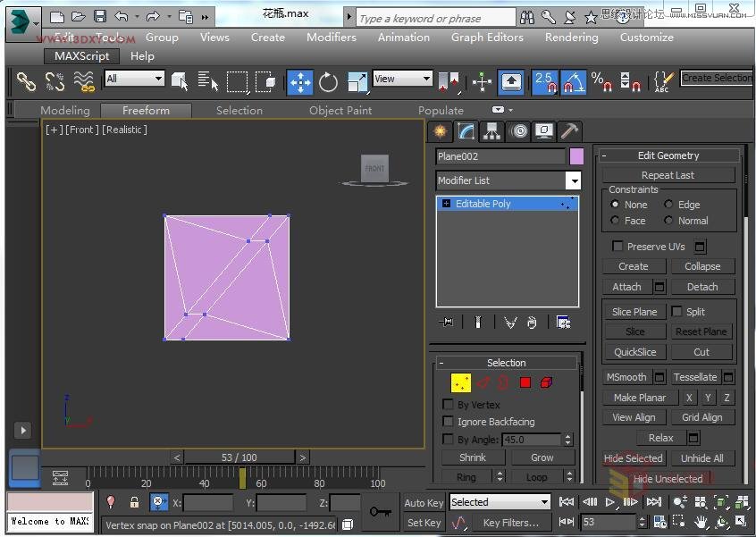Open the object color swatch for Plane002
Screen dimensions: 756x537
tap(576, 156)
